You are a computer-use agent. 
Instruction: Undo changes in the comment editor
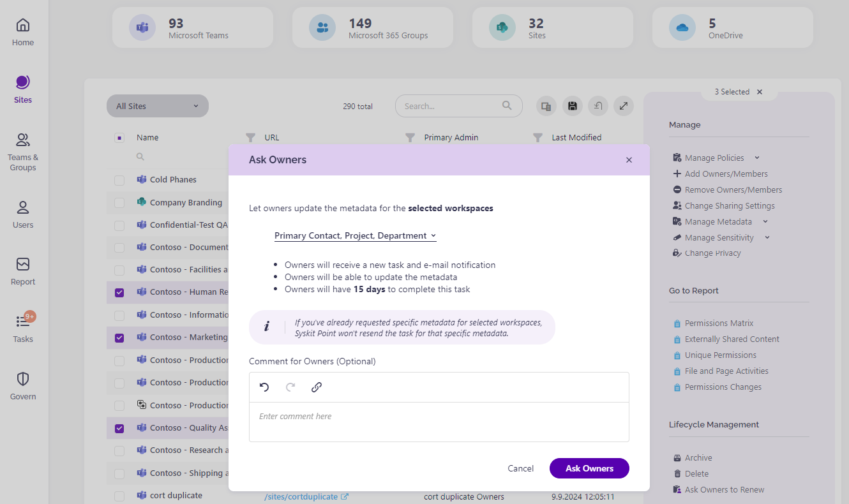264,387
